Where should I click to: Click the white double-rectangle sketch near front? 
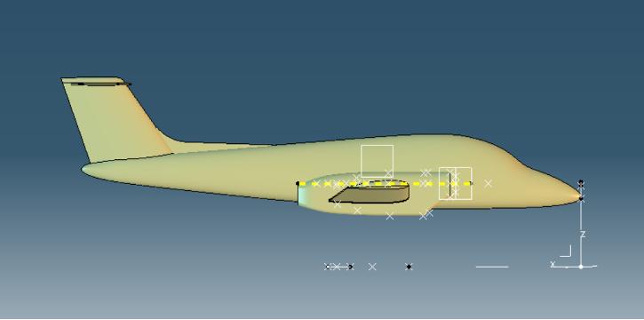coord(455,184)
